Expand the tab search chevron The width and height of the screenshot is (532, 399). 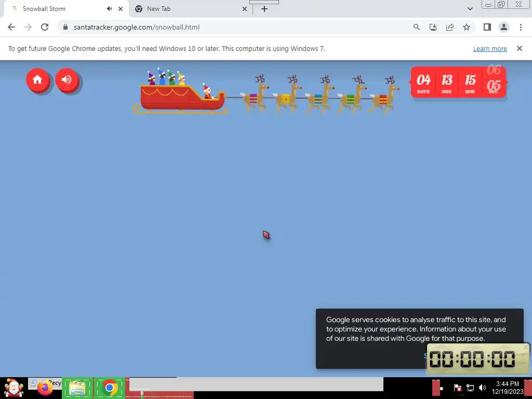[470, 9]
